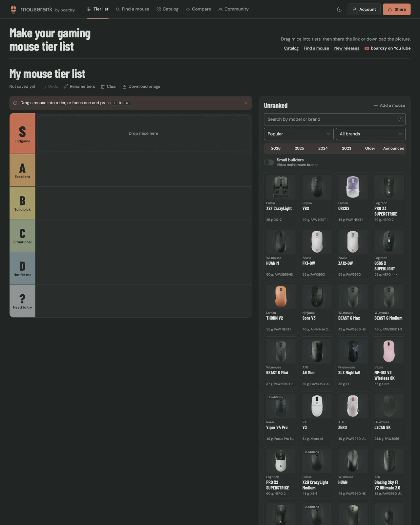Open the All brands dropdown
Image resolution: width=420 pixels, height=525 pixels.
coord(371,134)
